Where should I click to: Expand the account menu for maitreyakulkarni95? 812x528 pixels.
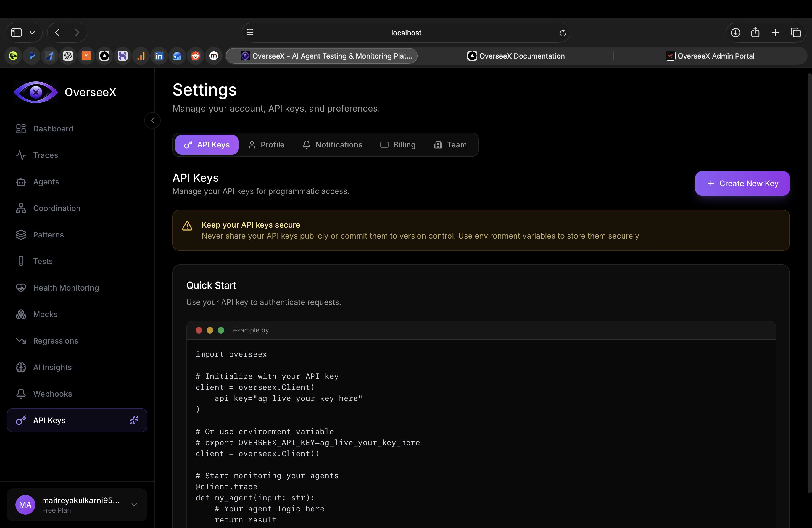[134, 505]
